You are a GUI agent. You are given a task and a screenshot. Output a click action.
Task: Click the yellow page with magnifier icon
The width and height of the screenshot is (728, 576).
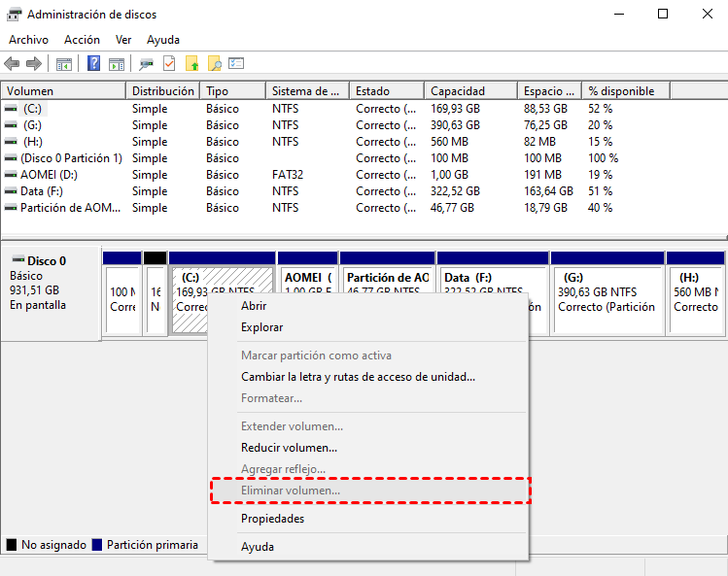215,64
